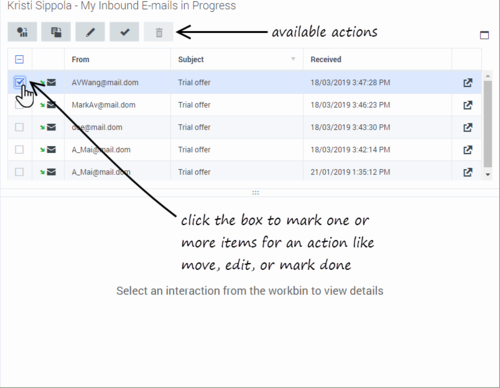Screen dimensions: 500x388
Task: Open AVWang@mail.dom email in new window icon
Action: pyautogui.click(x=468, y=83)
